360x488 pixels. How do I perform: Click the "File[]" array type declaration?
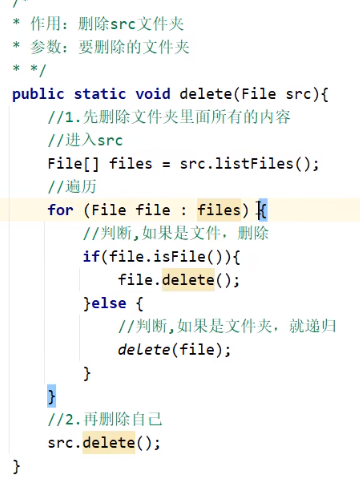(73, 164)
